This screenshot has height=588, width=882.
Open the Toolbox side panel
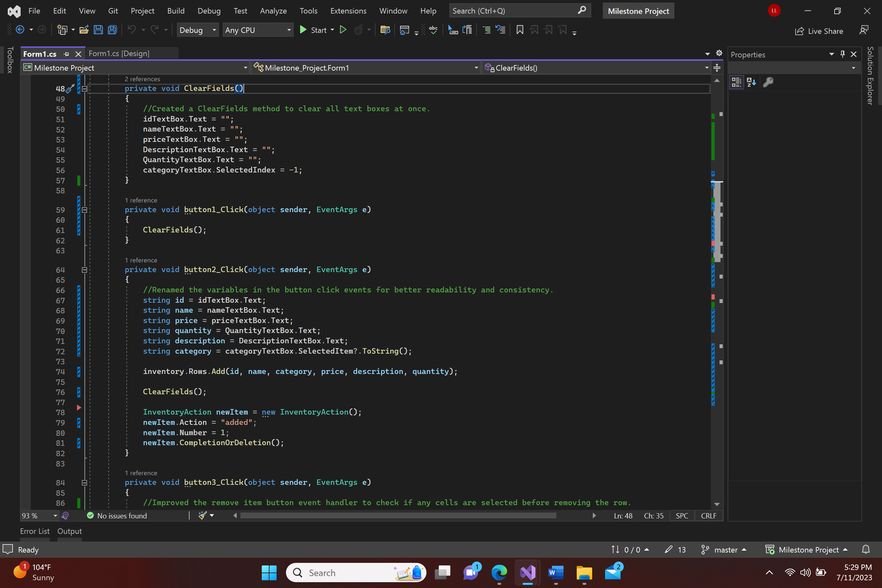(10, 60)
